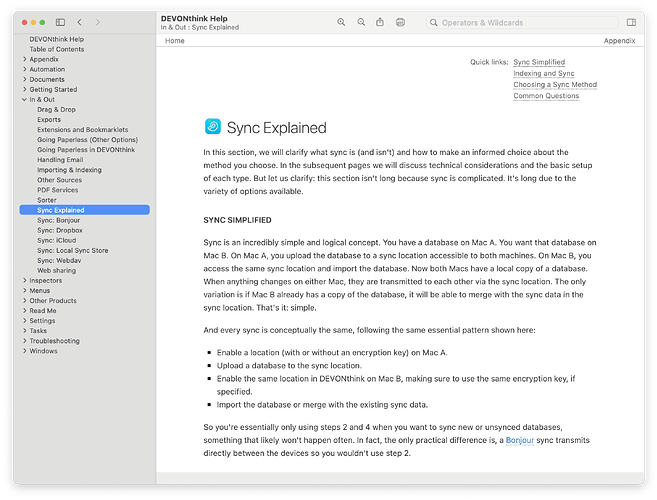657x500 pixels.
Task: Collapse the In & Out section
Action: click(x=24, y=100)
